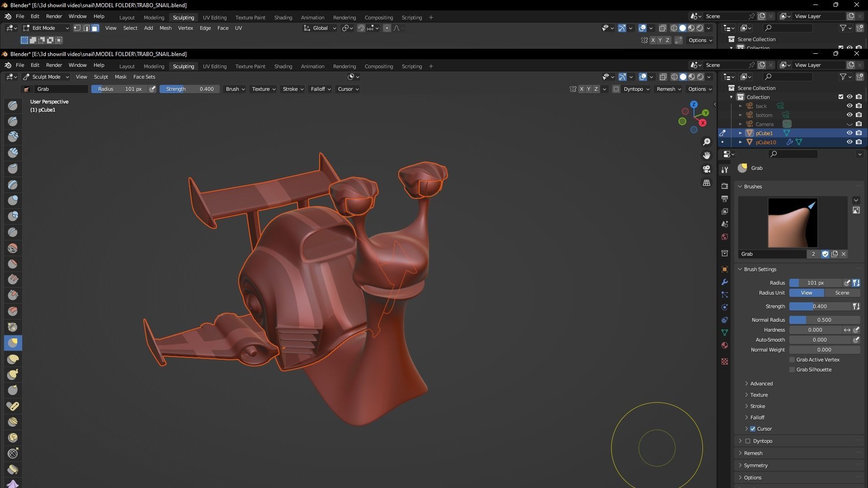868x488 pixels.
Task: Switch to the Texture Paint workspace tab
Action: pos(250,66)
